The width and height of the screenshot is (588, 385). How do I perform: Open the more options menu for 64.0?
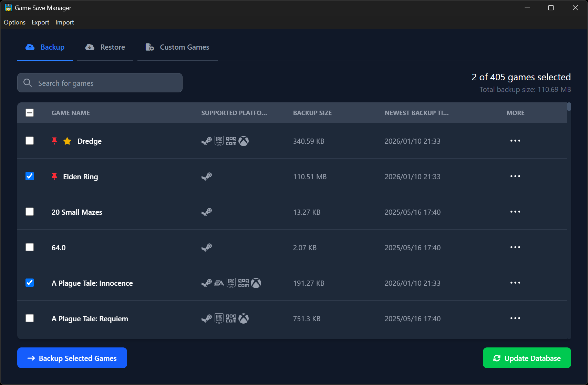pos(515,247)
